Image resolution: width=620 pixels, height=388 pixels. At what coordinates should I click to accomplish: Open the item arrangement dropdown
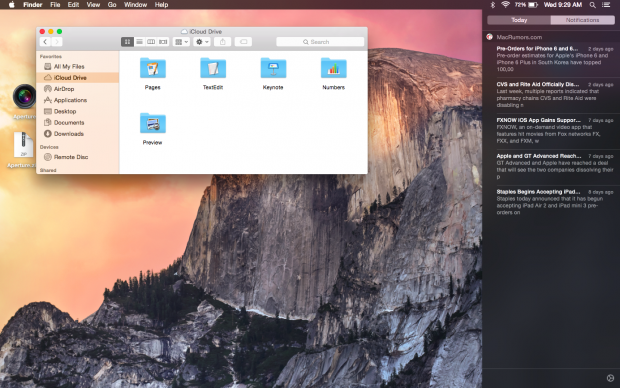point(181,42)
